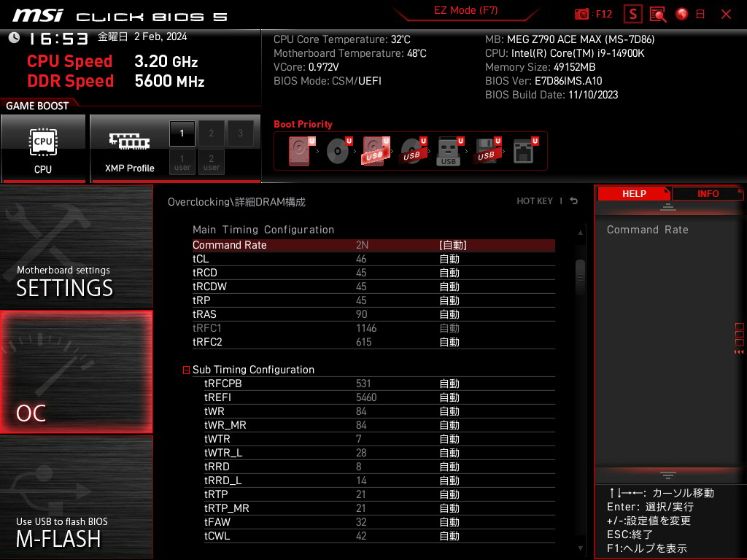747x560 pixels.
Task: Close the BIOS with the X button
Action: coord(726,15)
